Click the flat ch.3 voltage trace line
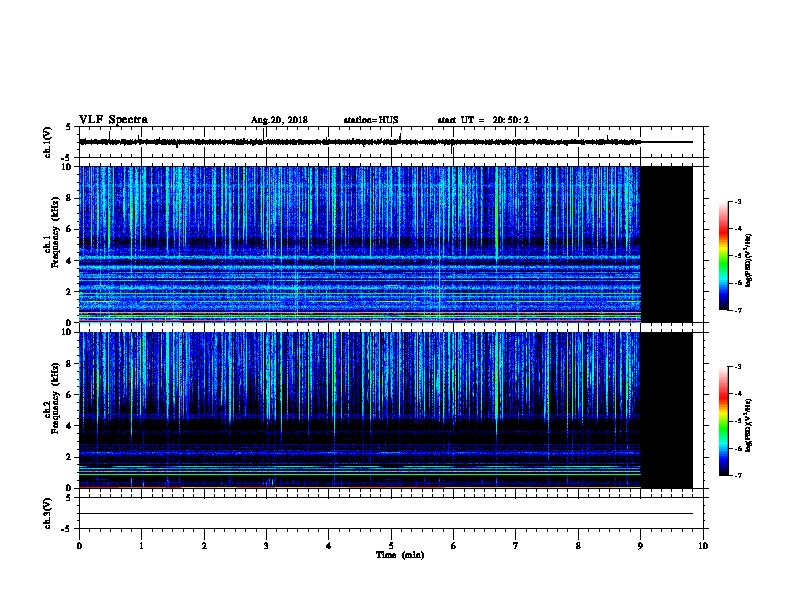This screenshot has width=792, height=612. (386, 514)
